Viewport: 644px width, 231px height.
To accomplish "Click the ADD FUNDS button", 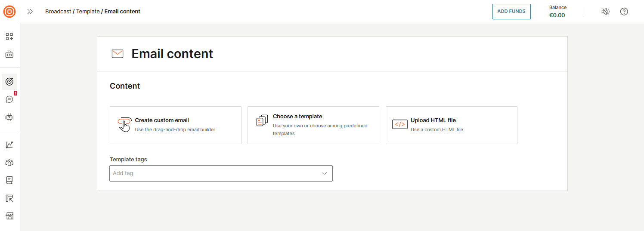I will [511, 12].
